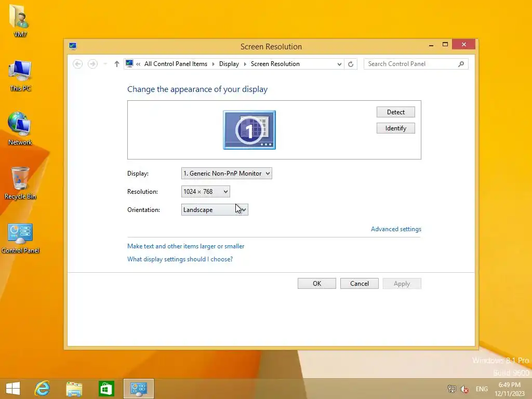Click the search magnifier icon
The height and width of the screenshot is (399, 532).
point(461,64)
